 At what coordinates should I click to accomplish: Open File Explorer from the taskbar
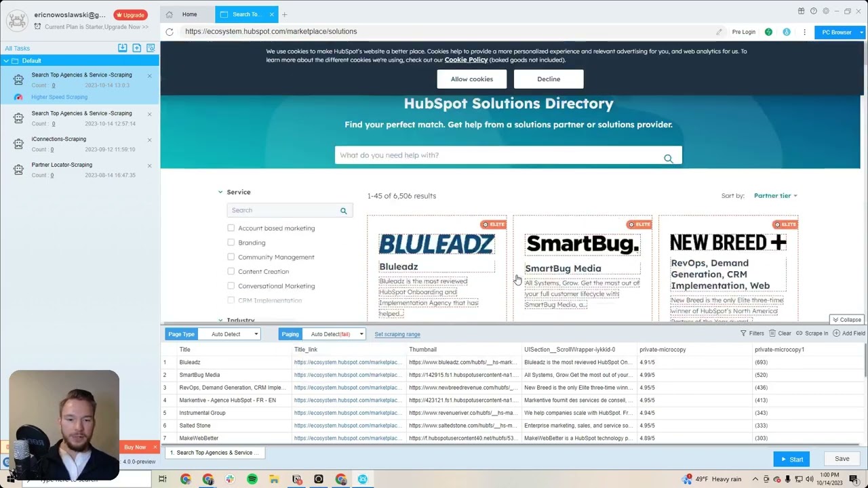pyautogui.click(x=274, y=480)
